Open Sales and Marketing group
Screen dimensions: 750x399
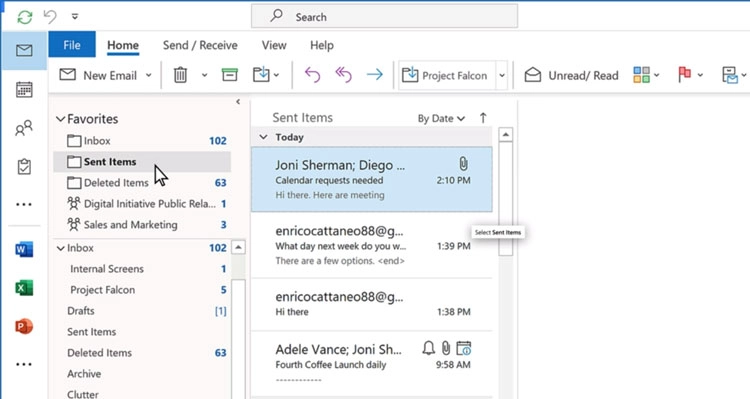(142, 225)
